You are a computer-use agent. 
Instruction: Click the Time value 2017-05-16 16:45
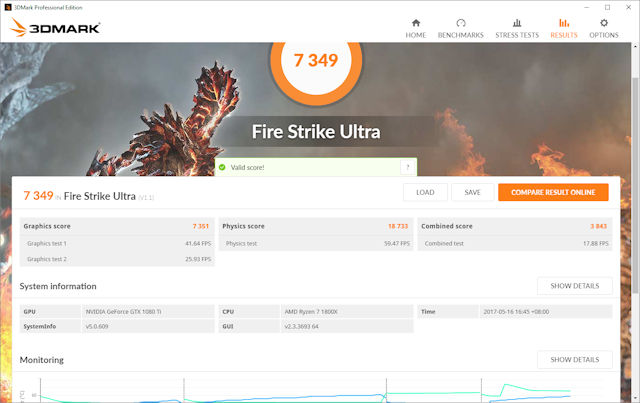[516, 312]
